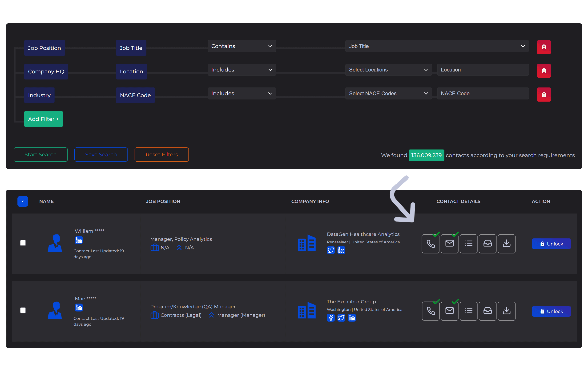Click email icon for Mae's contact

tap(450, 311)
